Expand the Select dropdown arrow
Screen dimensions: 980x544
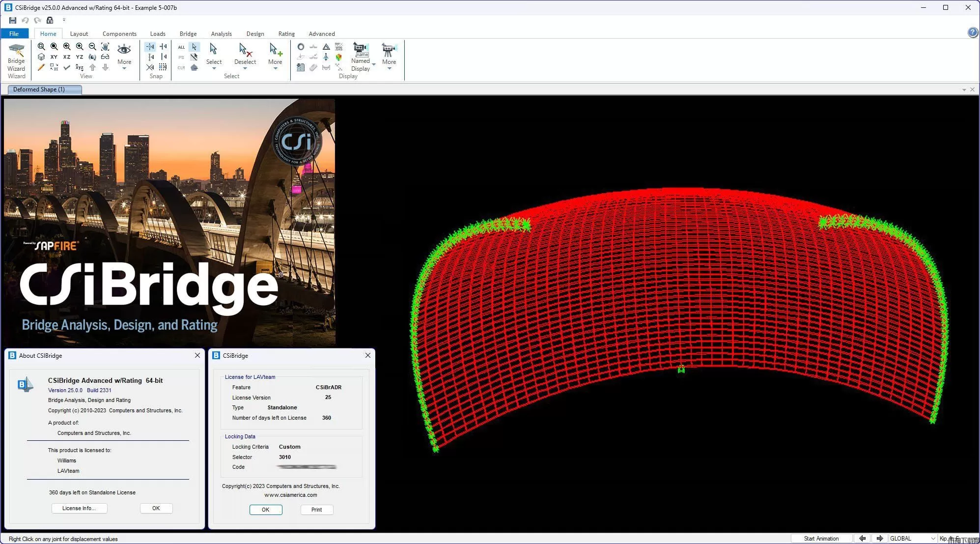(x=214, y=68)
